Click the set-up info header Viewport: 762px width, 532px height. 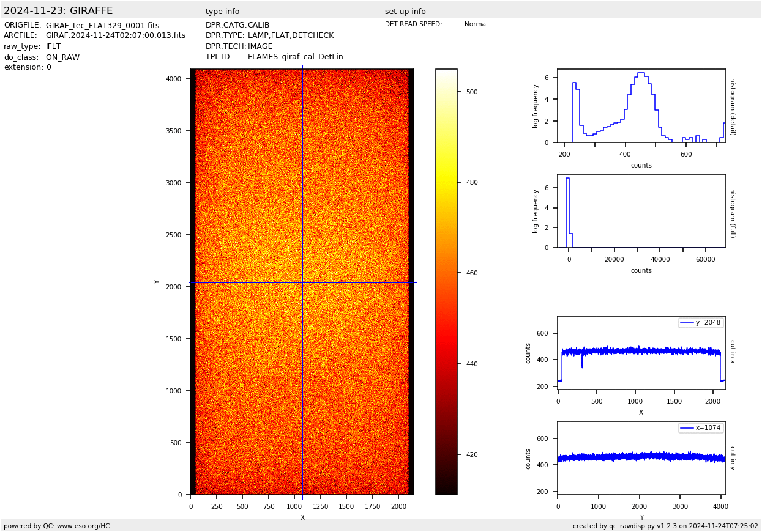click(x=405, y=12)
